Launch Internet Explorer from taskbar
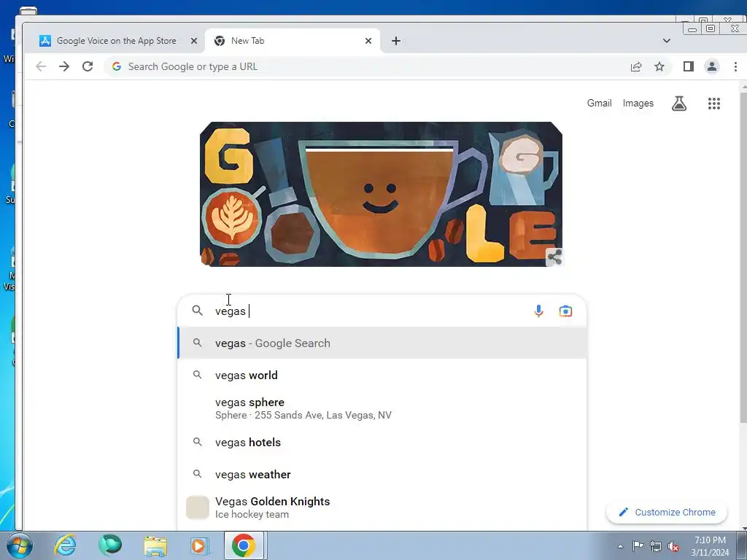The image size is (747, 560). pyautogui.click(x=65, y=545)
